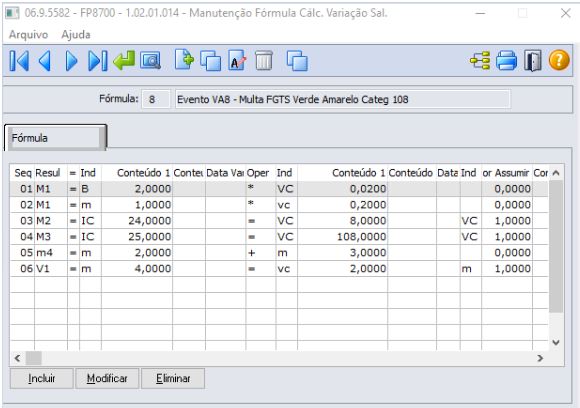Image resolution: width=580 pixels, height=408 pixels.
Task: Select row Seq 05 result m4
Action: point(279,253)
